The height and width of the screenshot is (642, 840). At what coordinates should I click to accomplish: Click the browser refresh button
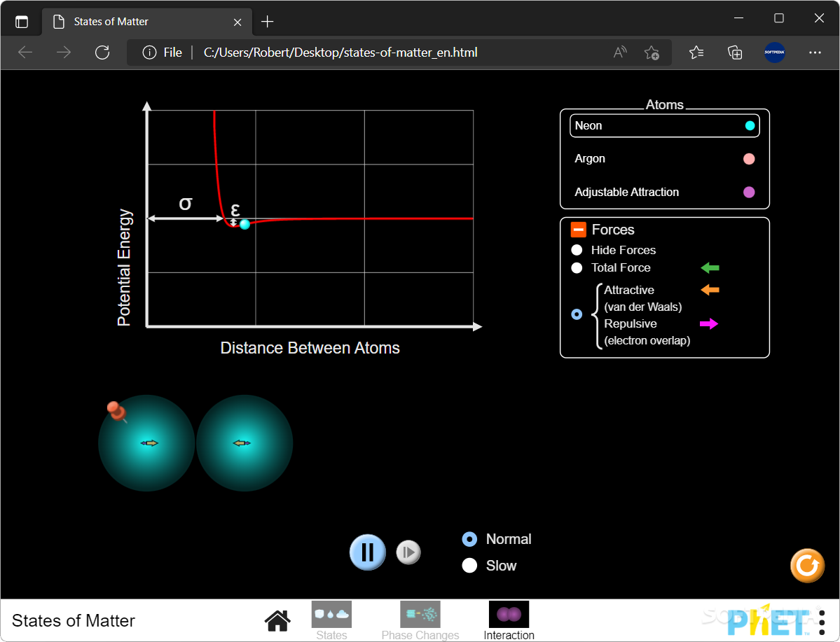(x=102, y=53)
